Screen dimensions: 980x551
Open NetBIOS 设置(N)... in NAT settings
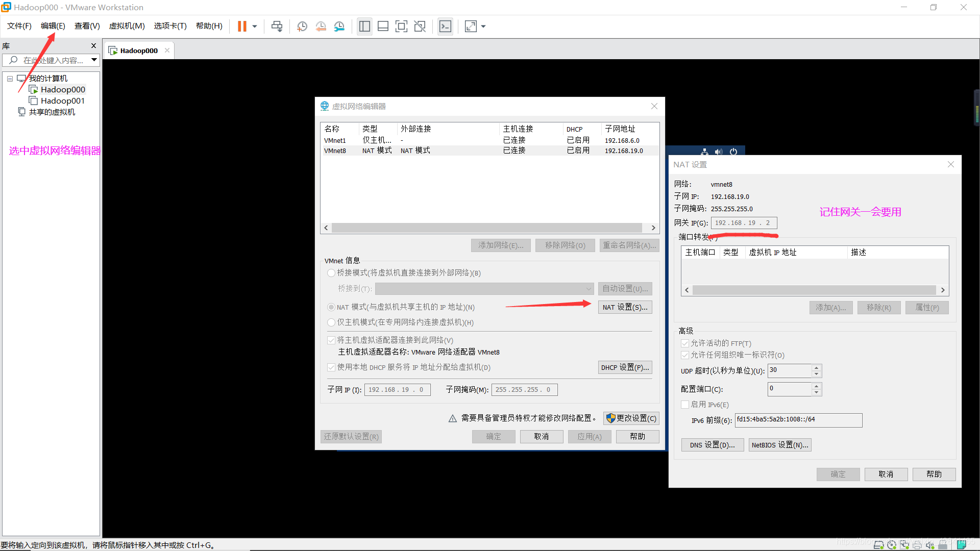(780, 445)
